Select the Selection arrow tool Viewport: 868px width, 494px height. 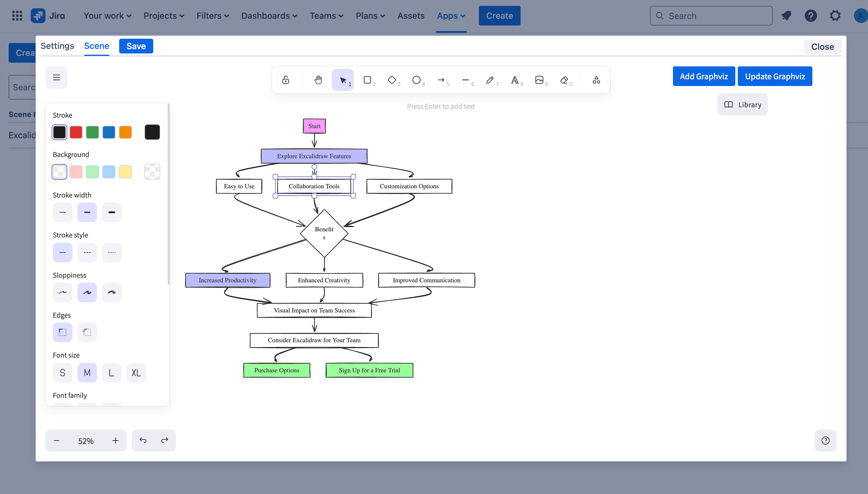[x=342, y=80]
